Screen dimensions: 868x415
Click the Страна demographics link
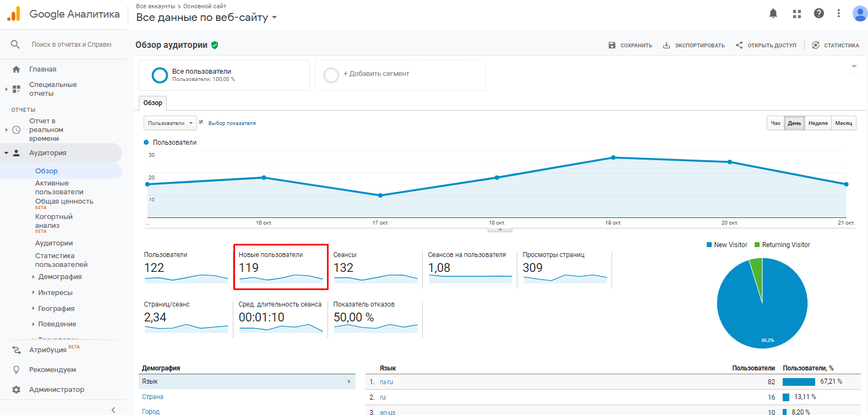pyautogui.click(x=152, y=397)
